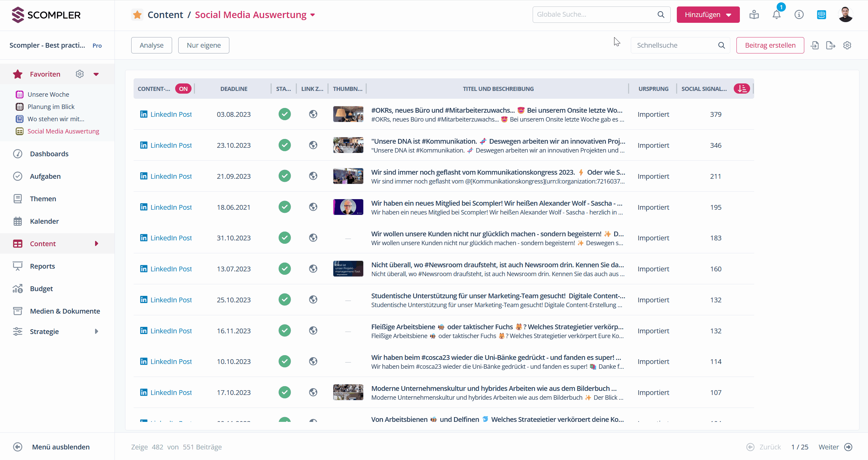Click the Favoriten settings gear

tap(80, 74)
